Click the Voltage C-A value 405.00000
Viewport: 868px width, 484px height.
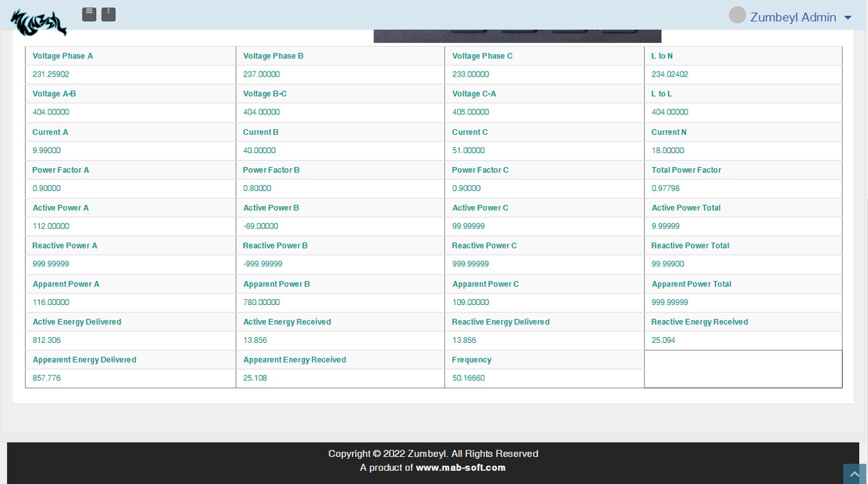(x=470, y=112)
